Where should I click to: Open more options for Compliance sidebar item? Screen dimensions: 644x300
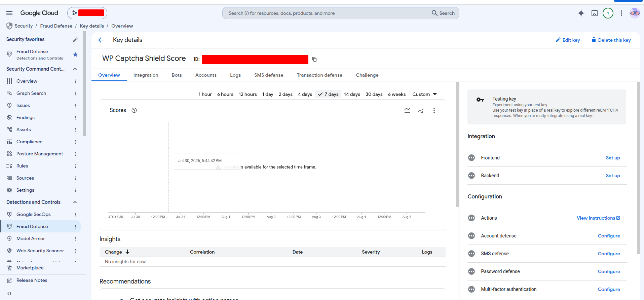(75, 142)
